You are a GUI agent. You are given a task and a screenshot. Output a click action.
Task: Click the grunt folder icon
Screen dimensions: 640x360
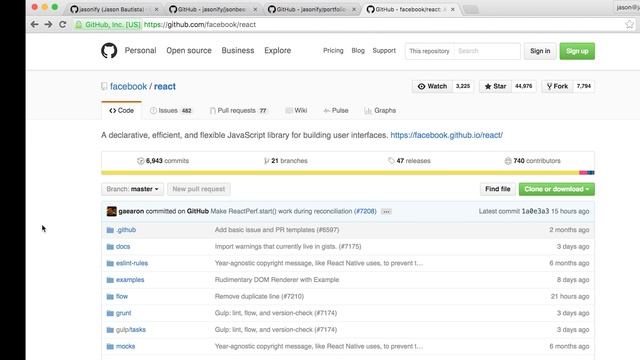[x=110, y=313]
